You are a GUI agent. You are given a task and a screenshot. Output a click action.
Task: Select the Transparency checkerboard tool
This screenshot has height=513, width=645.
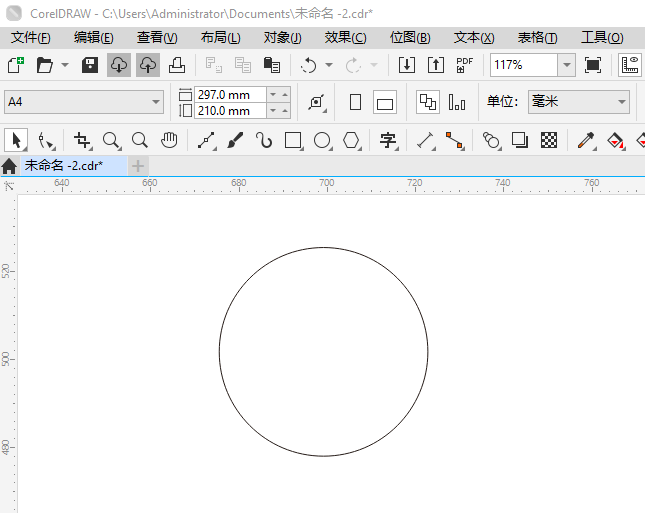[x=549, y=141]
